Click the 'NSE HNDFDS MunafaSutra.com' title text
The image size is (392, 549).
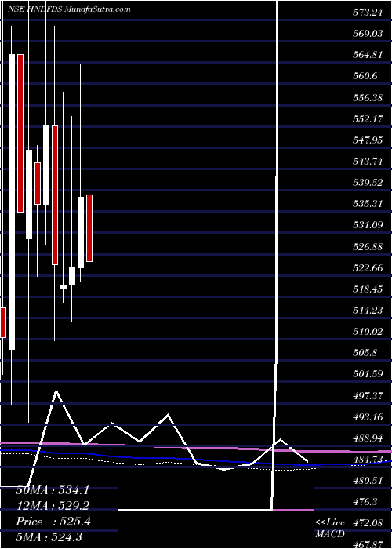pos(69,9)
